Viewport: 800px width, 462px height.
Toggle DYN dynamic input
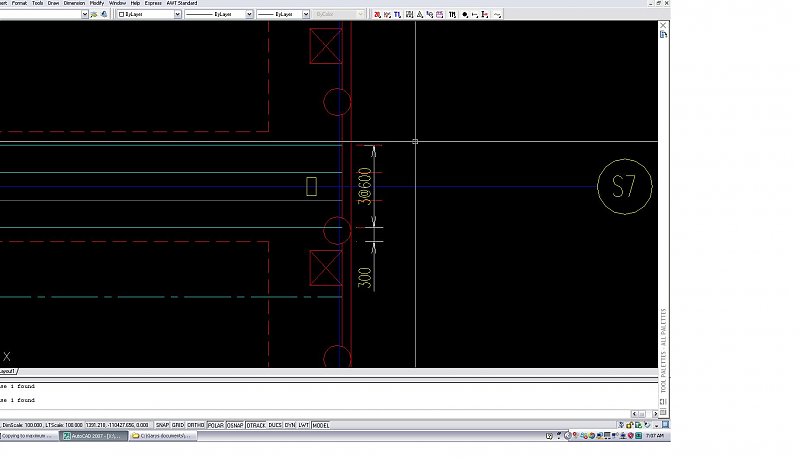point(290,425)
